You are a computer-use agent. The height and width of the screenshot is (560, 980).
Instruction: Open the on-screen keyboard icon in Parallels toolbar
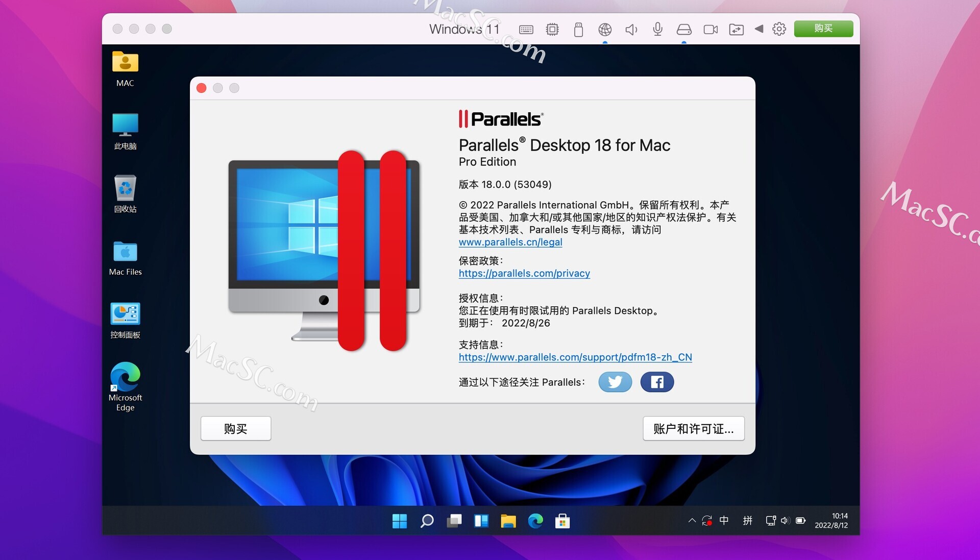(x=526, y=29)
